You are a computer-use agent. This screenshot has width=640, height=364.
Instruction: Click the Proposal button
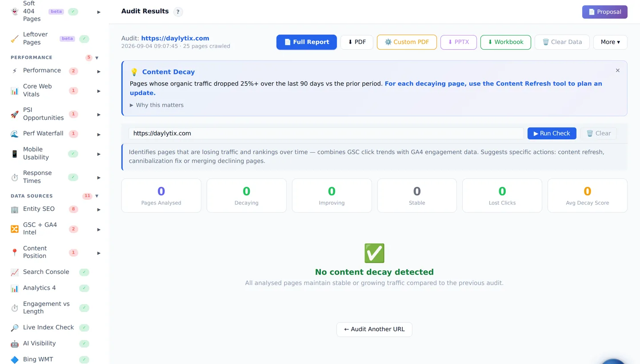coord(605,12)
